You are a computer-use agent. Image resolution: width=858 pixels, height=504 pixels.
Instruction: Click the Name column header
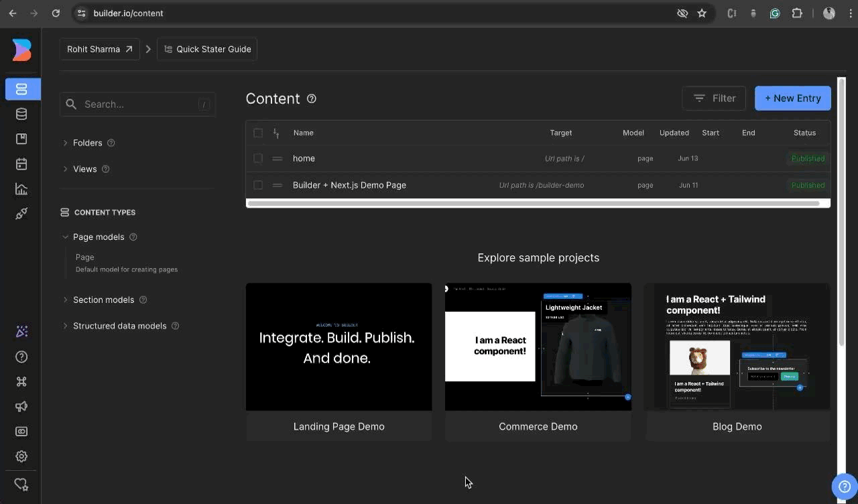304,133
